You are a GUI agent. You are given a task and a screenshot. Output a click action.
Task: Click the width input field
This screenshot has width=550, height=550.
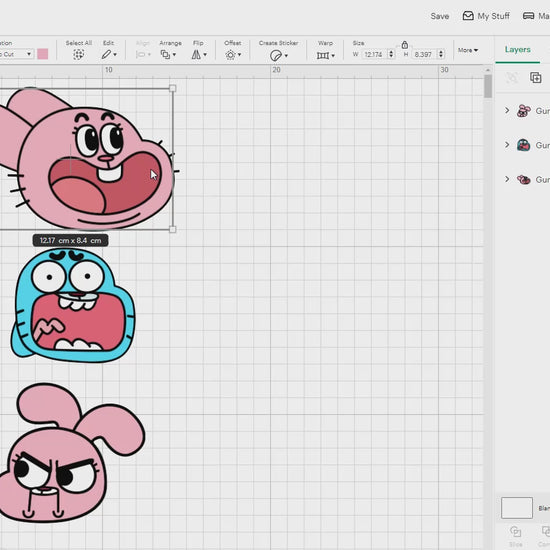tap(374, 54)
